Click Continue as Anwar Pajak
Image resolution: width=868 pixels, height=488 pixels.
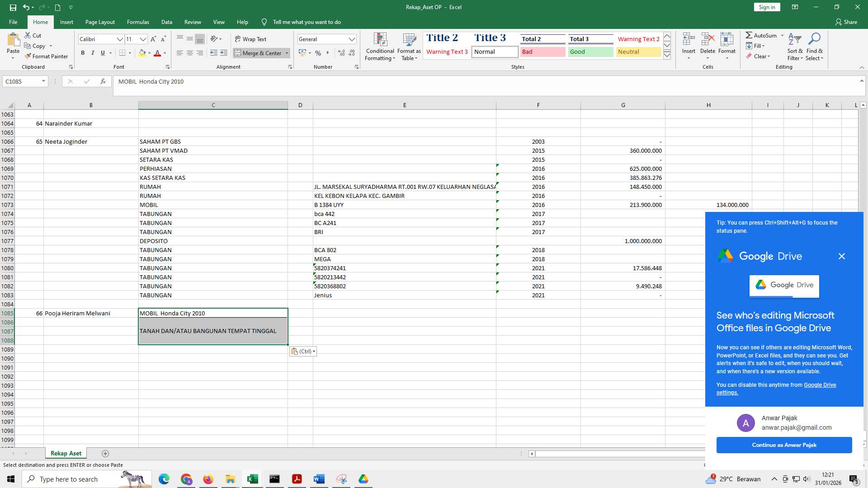tap(784, 445)
